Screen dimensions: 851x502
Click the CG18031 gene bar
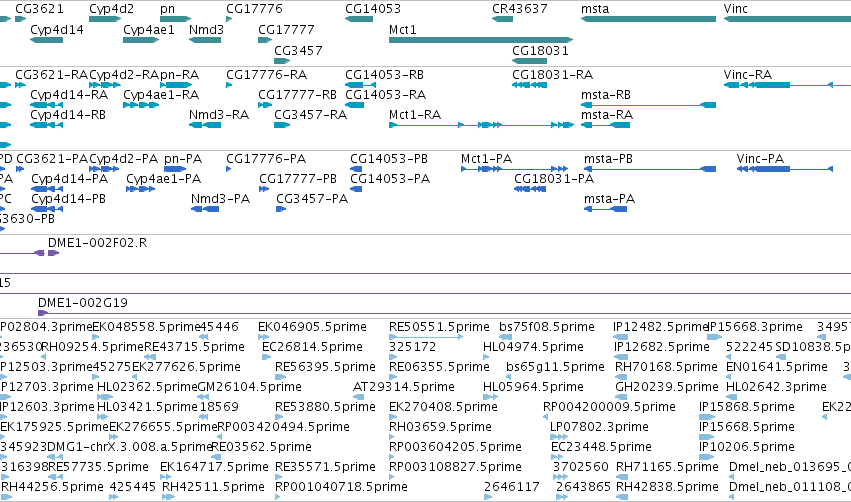(529, 61)
